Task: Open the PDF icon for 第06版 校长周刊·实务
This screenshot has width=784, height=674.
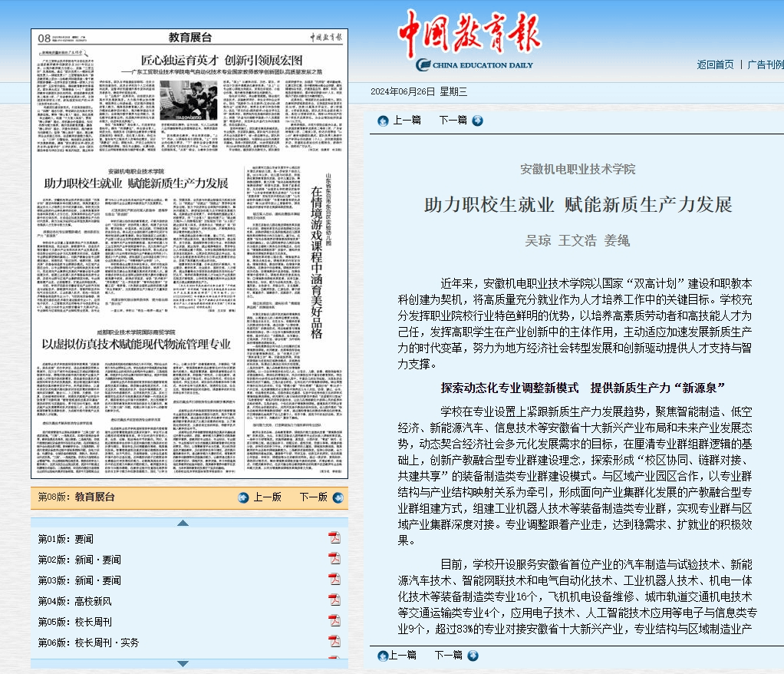Action: point(334,642)
